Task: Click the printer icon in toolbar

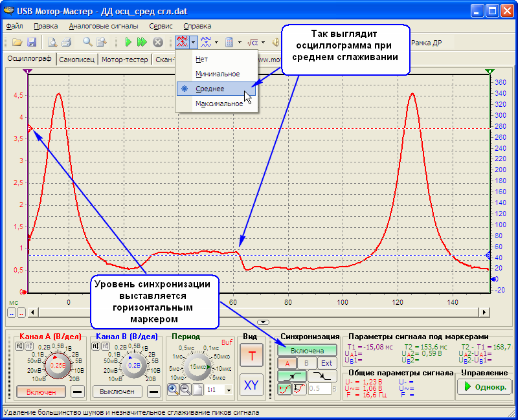Action: point(66,42)
